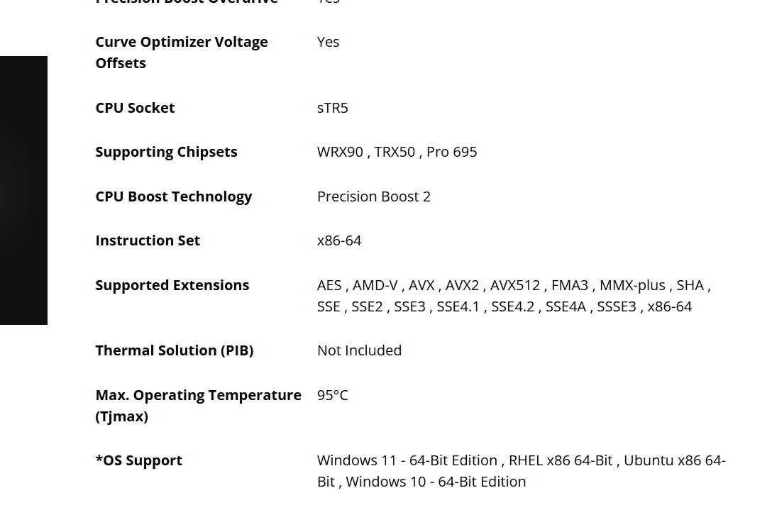772x532 pixels.
Task: Click the WRX90 chipset text
Action: pos(340,152)
